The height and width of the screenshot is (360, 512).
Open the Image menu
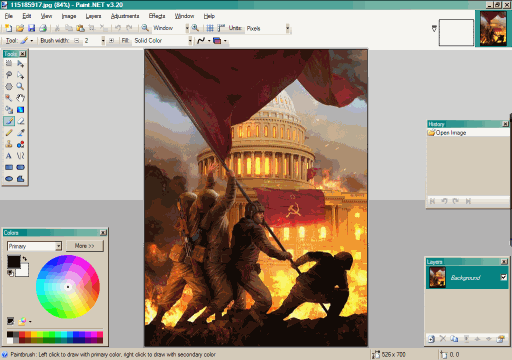[69, 16]
